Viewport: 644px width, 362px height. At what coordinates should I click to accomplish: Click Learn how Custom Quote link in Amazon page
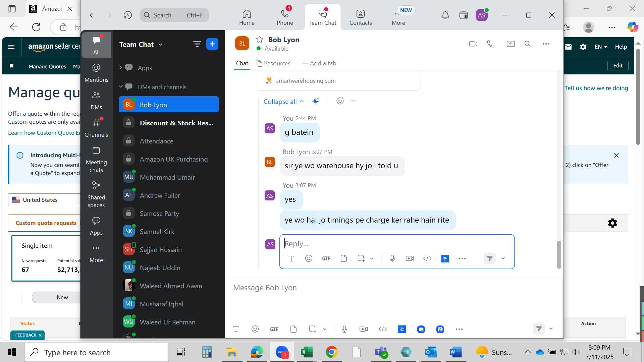44,133
